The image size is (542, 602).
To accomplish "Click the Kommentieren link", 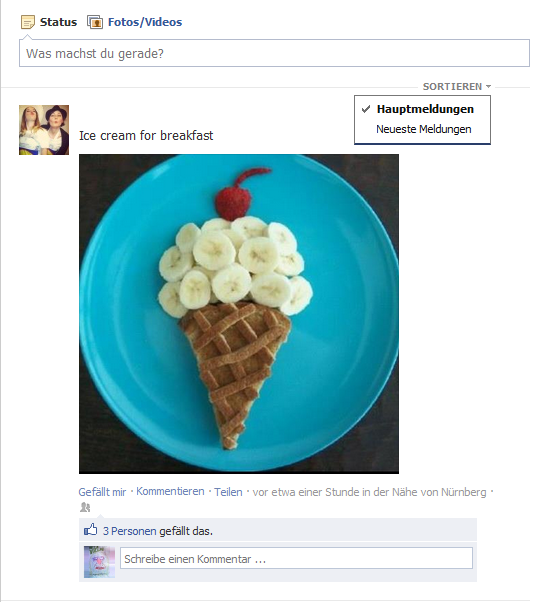I will pos(170,491).
